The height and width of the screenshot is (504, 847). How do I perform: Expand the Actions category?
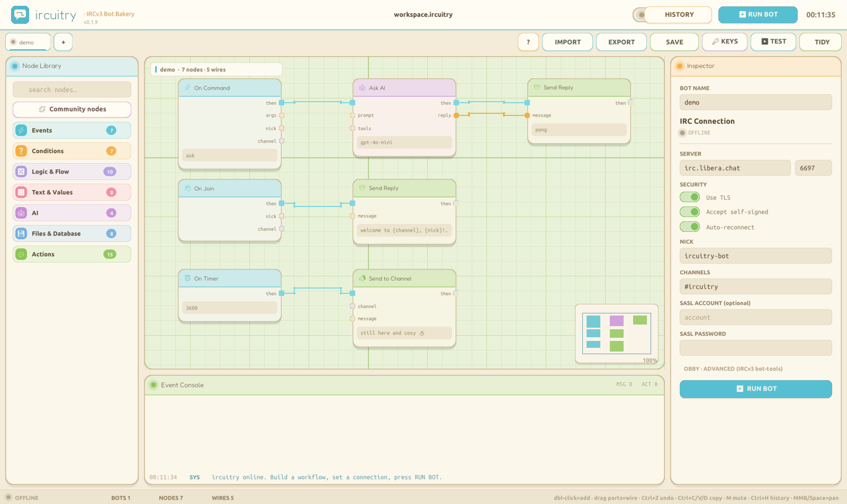coord(72,254)
